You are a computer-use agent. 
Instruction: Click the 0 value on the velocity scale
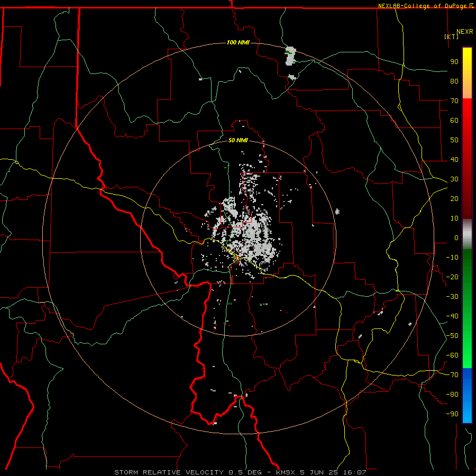[x=456, y=237]
